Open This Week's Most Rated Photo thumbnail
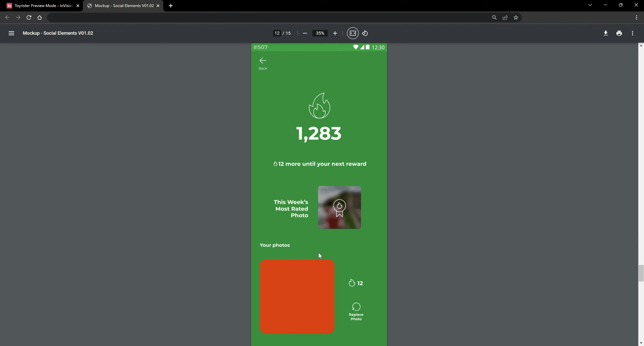 click(339, 207)
